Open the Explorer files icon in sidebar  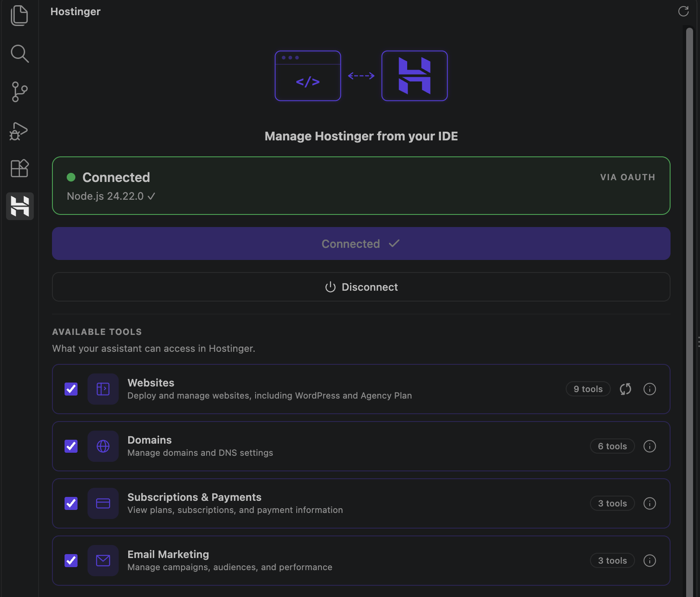[19, 16]
